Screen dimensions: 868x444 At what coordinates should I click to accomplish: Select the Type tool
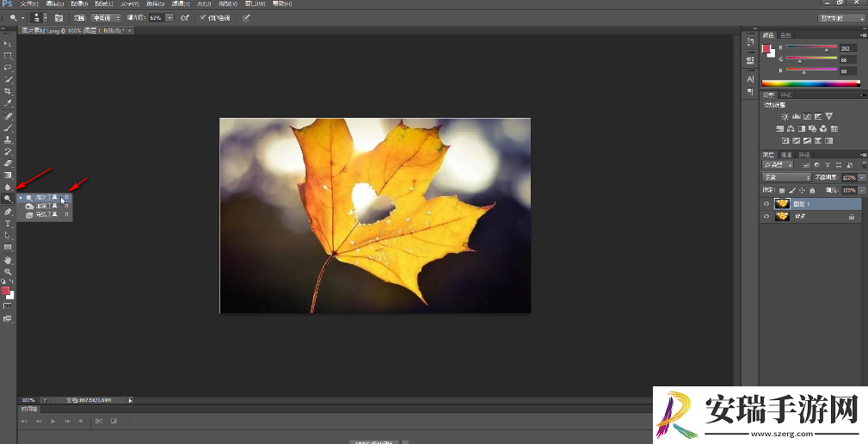coord(8,224)
